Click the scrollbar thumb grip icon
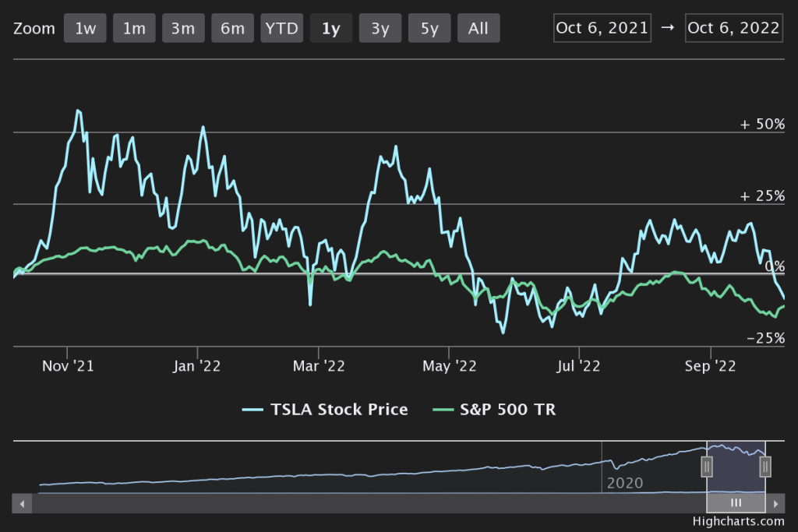This screenshot has height=532, width=798. (736, 504)
